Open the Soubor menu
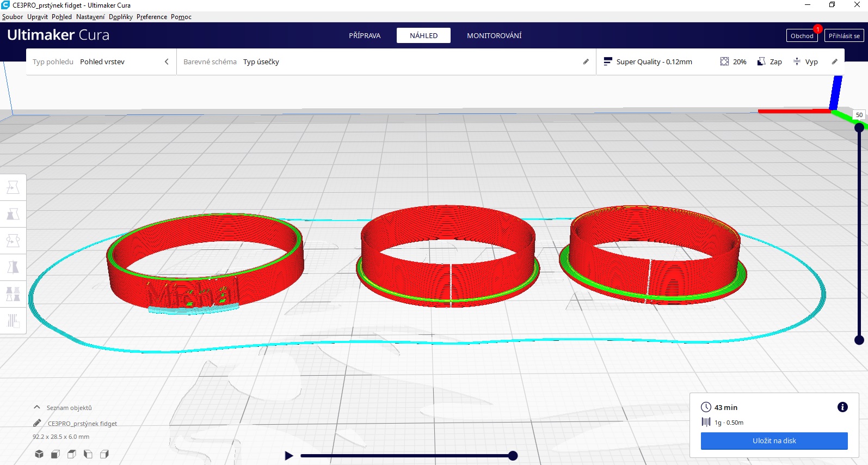The height and width of the screenshot is (465, 868). point(13,17)
